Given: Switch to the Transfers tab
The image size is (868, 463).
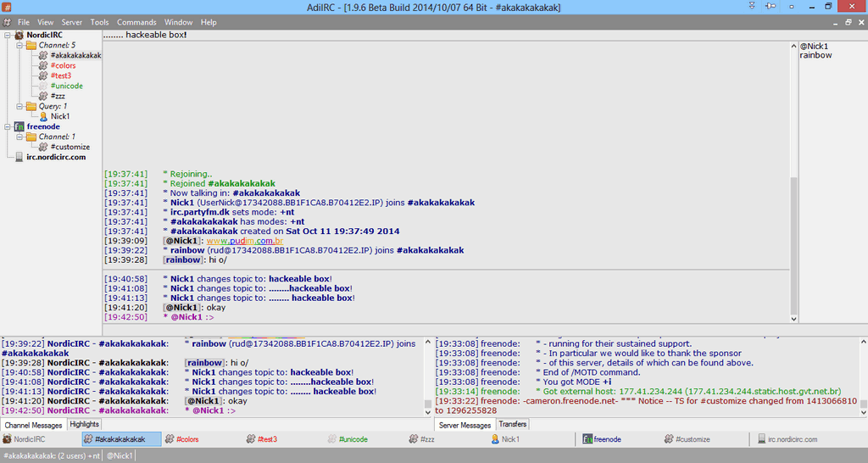Looking at the screenshot, I should pos(513,424).
